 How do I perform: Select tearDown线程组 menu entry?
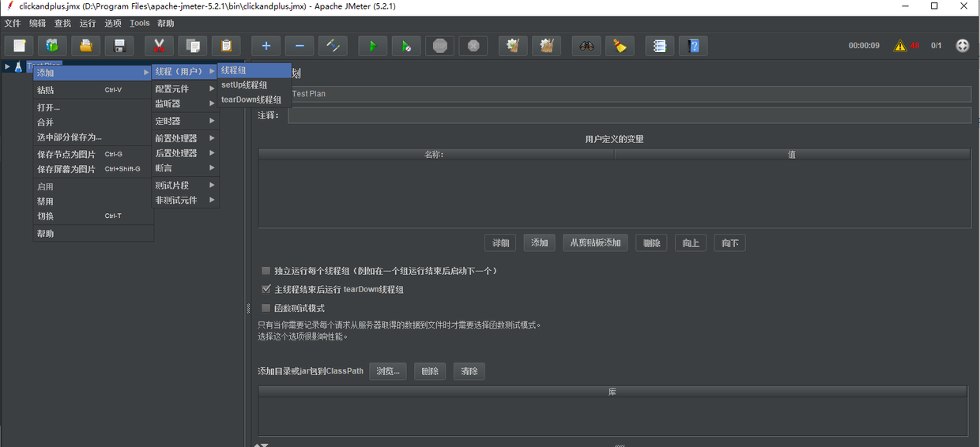(254, 100)
